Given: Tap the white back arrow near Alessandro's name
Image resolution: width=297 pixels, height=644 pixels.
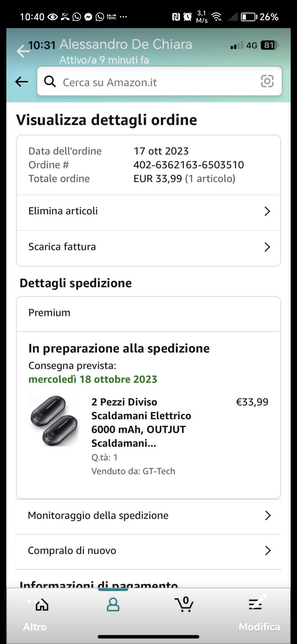Looking at the screenshot, I should pyautogui.click(x=23, y=51).
